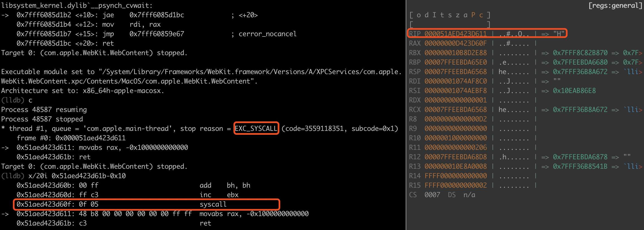Click the flags indicator row "o d I t s z a P c"
The image size is (644, 230).
pyautogui.click(x=450, y=15)
